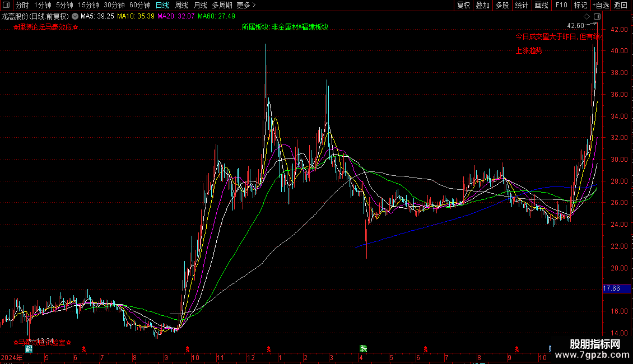Open F10 company information

coord(561,5)
